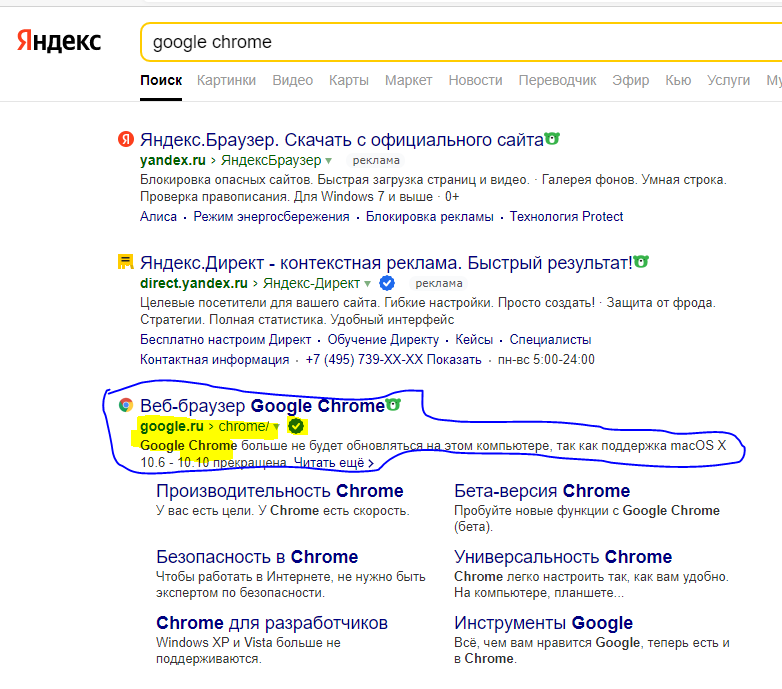The height and width of the screenshot is (689, 782).
Task: Switch to the Картинки tab
Action: (226, 80)
